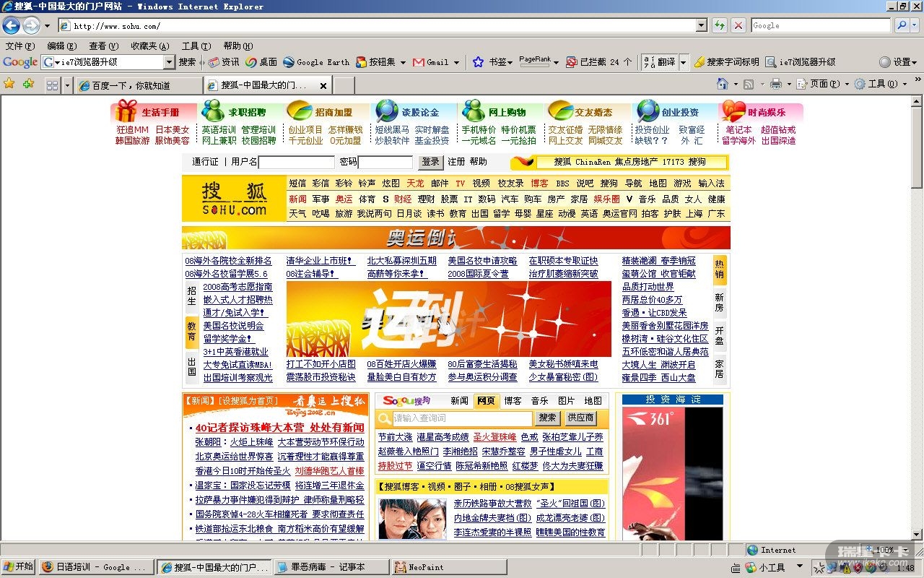This screenshot has height=578, width=924.
Task: Click the 用户名 username input field
Action: coord(297,162)
